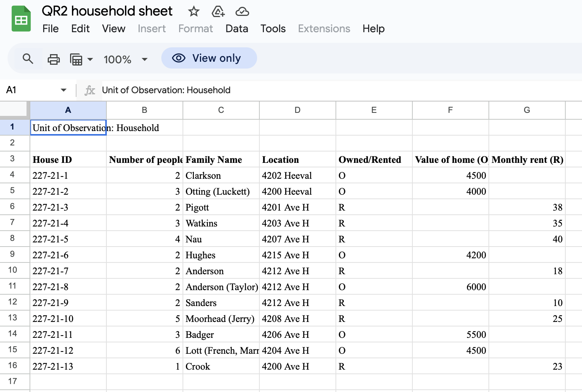The height and width of the screenshot is (392, 582).
Task: Click the formula bar fx icon
Action: click(x=89, y=90)
